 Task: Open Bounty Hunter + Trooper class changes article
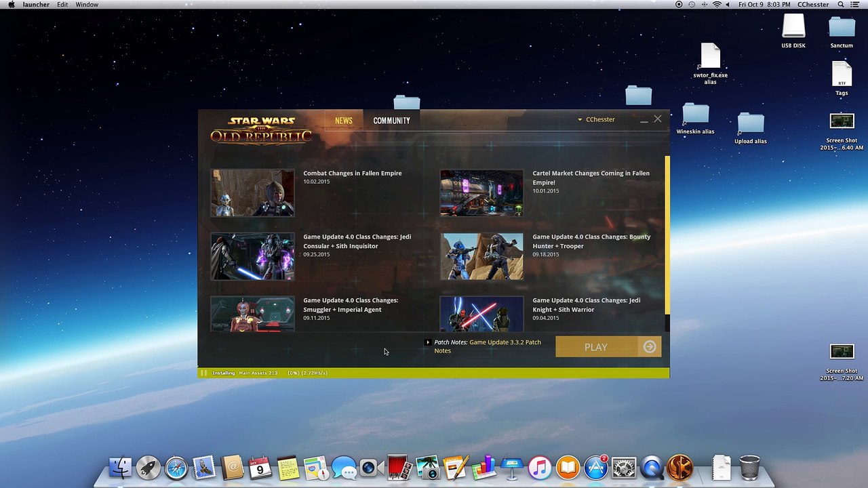coord(591,241)
